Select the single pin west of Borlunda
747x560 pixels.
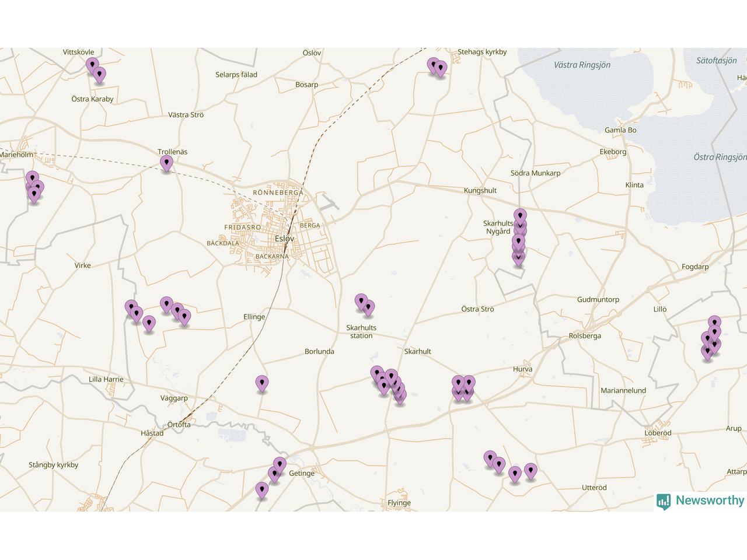coord(262,384)
